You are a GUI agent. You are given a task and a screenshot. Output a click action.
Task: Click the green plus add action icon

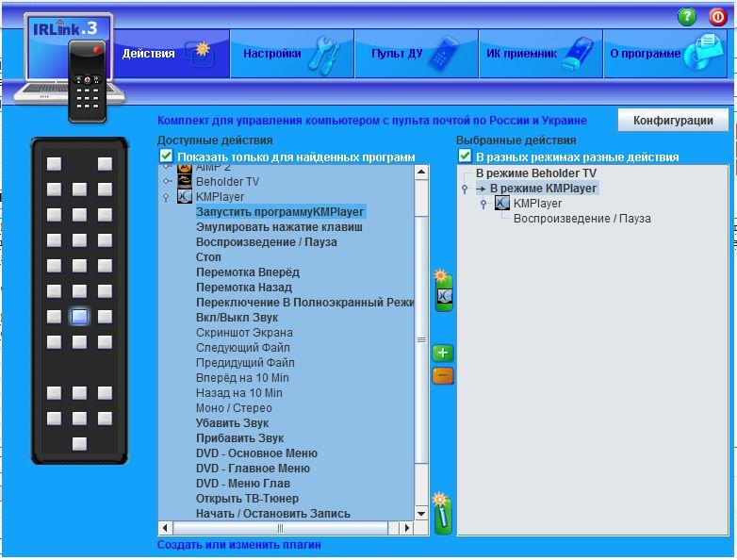pos(442,353)
